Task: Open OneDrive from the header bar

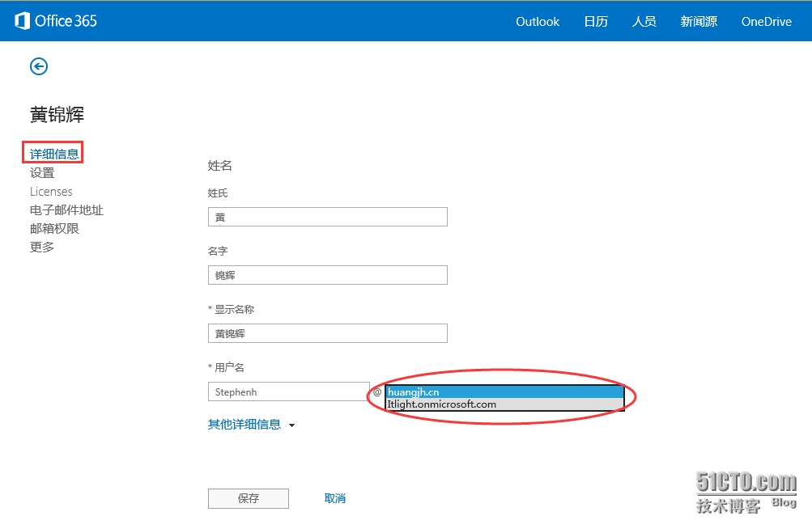Action: pyautogui.click(x=766, y=22)
